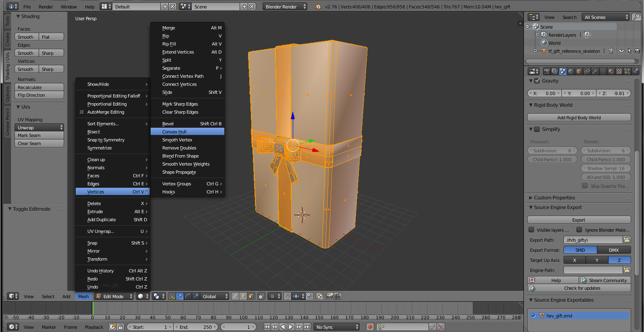
Task: Browse for the Export Path folder
Action: [626, 240]
